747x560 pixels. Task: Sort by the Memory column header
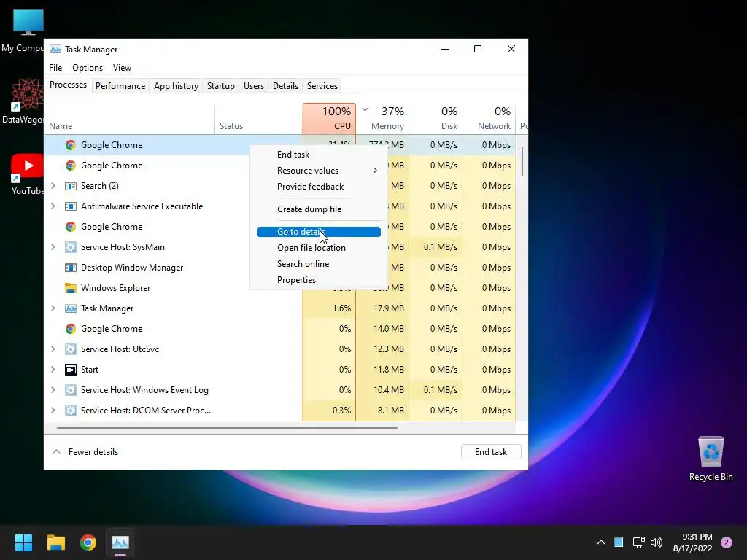point(382,119)
